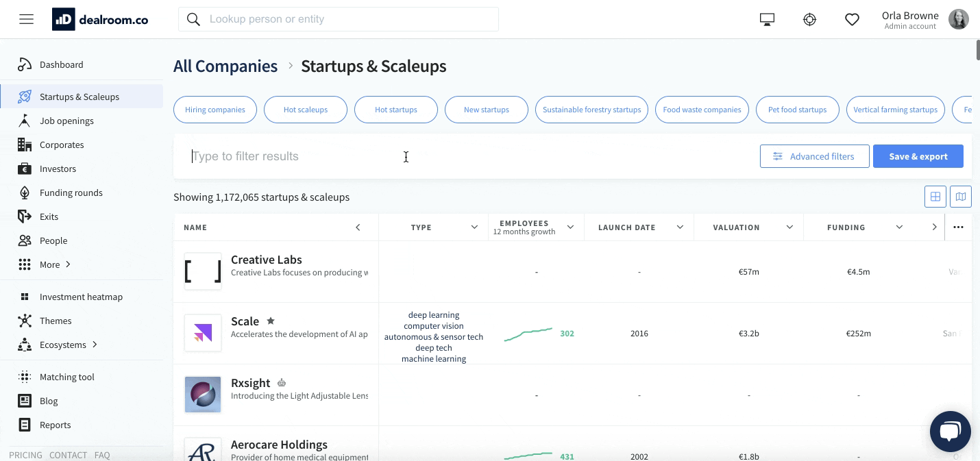Screen dimensions: 980x461
Task: Switch to grid view layout
Action: 935,197
